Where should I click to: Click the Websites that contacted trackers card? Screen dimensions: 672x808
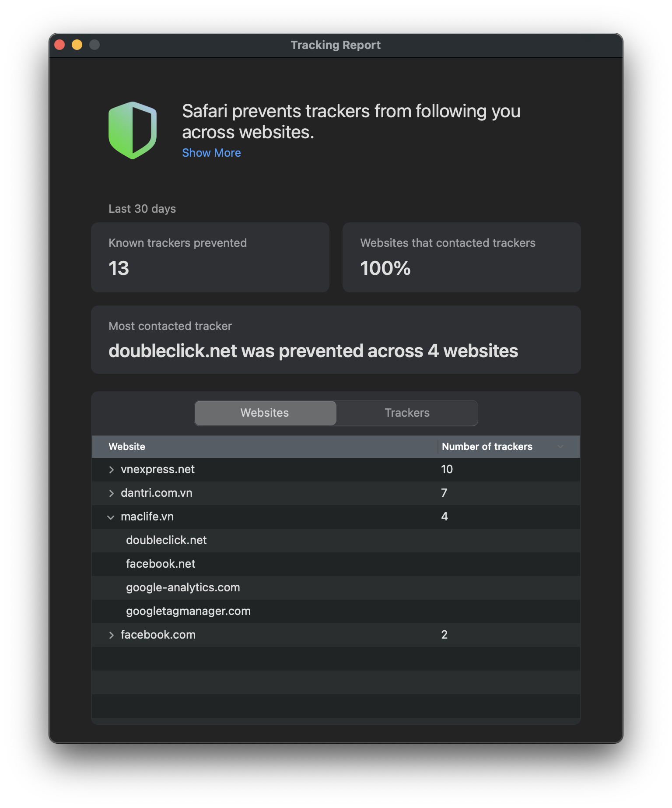point(462,257)
